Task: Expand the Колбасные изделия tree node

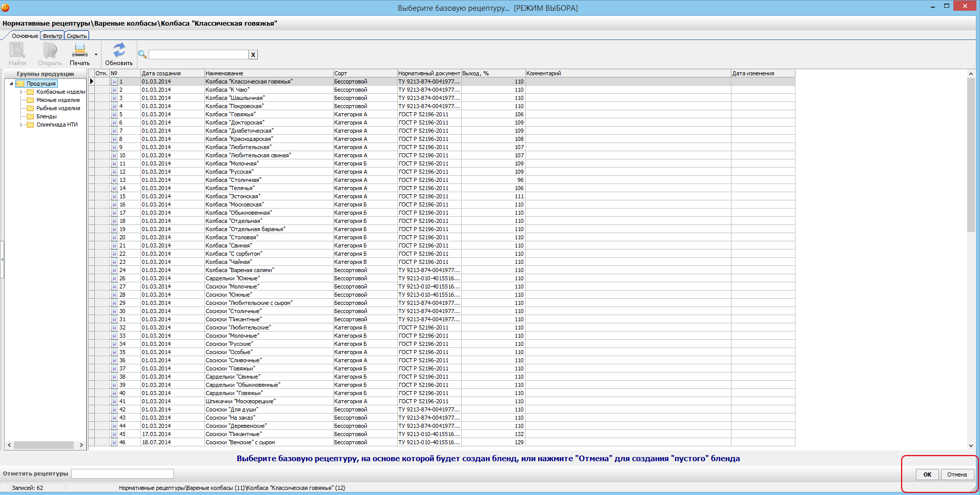Action: [21, 92]
